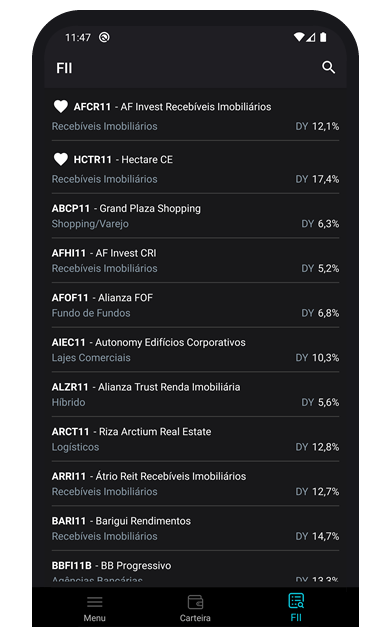391x627 pixels.
Task: Open the Carteira wallet icon
Action: point(196,602)
